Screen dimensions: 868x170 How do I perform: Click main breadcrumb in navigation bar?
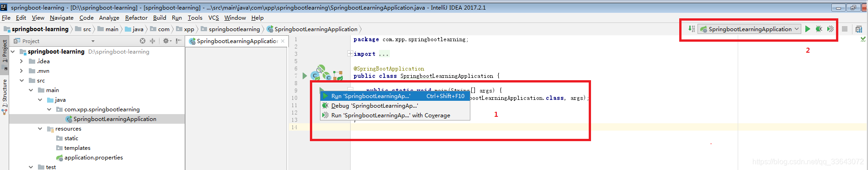pyautogui.click(x=108, y=29)
